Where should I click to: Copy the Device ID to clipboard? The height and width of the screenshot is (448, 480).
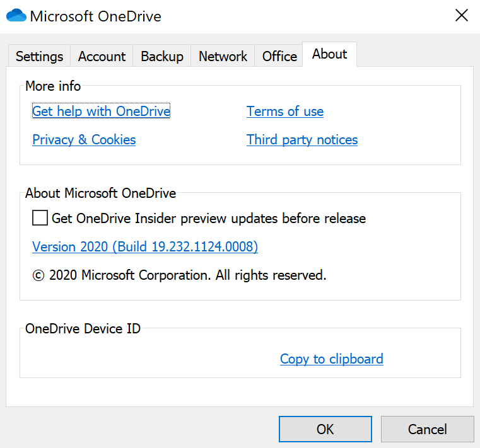[332, 359]
